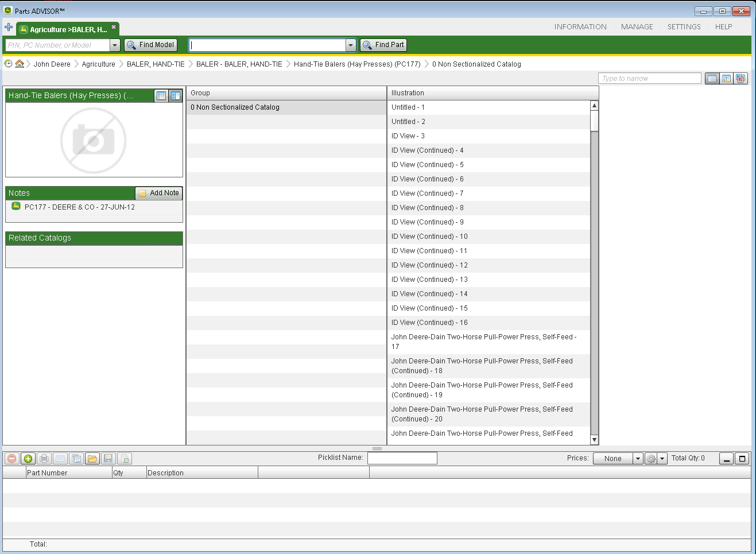This screenshot has height=554, width=756.
Task: Click the print picklist icon
Action: pos(44,459)
